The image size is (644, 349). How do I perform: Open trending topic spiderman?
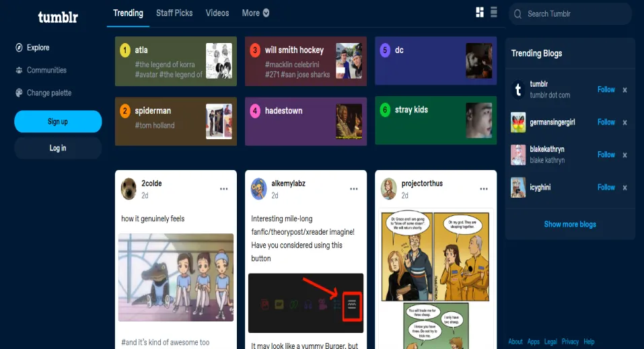click(176, 121)
